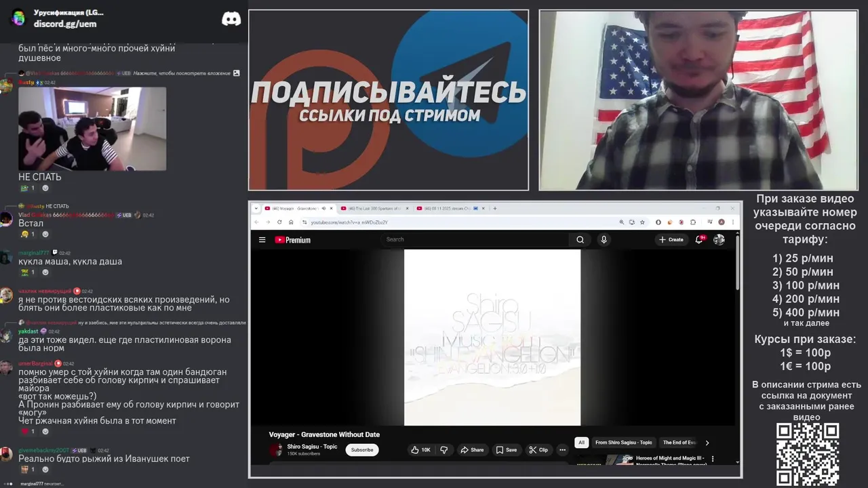The width and height of the screenshot is (868, 488).
Task: Show next filter chips with right chevron
Action: tap(707, 443)
